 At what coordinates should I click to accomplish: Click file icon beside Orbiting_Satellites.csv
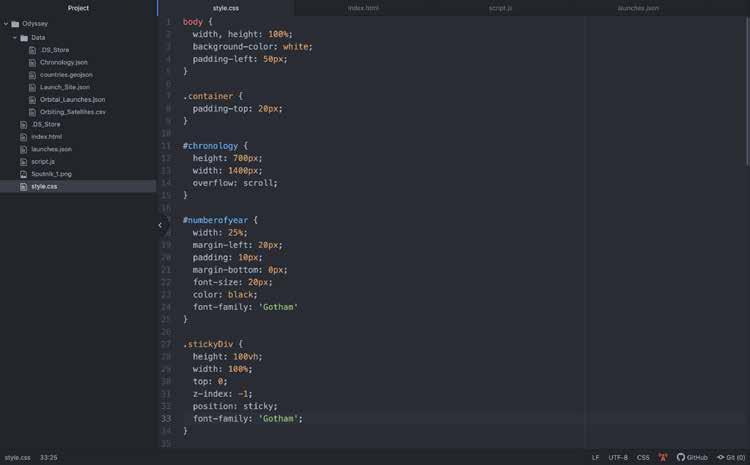click(32, 112)
